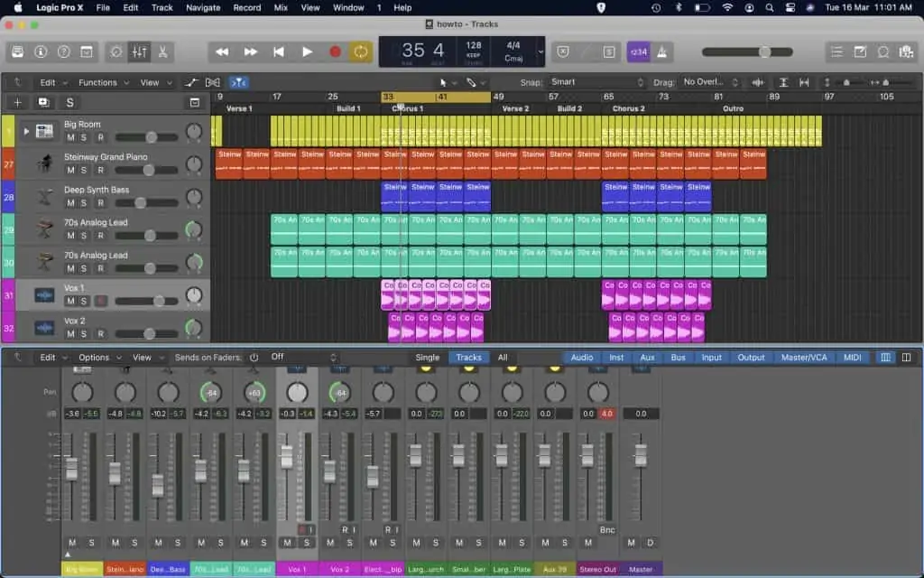Click Horizontal Auto Zoom button

coord(804,82)
